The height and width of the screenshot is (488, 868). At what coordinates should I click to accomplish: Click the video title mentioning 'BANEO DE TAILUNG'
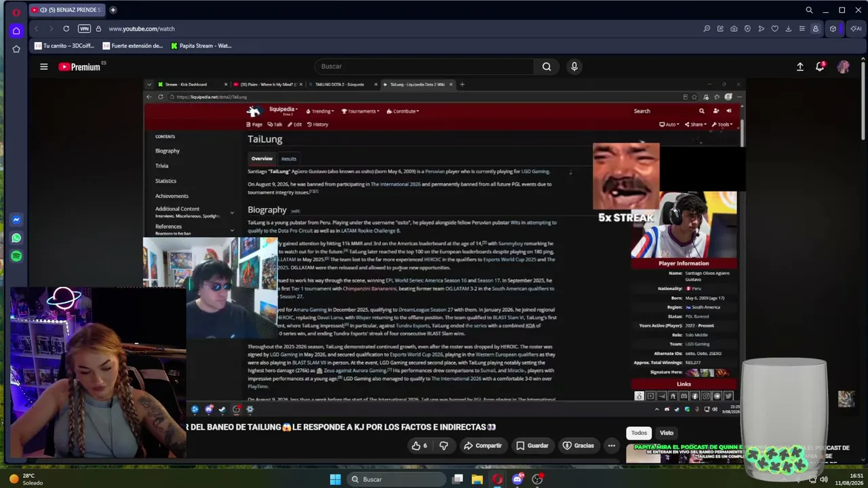coord(342,427)
